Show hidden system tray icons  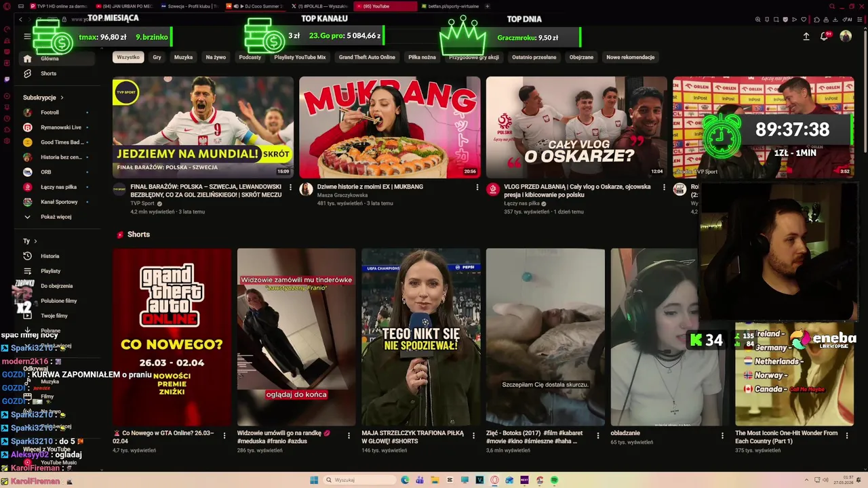pyautogui.click(x=806, y=480)
